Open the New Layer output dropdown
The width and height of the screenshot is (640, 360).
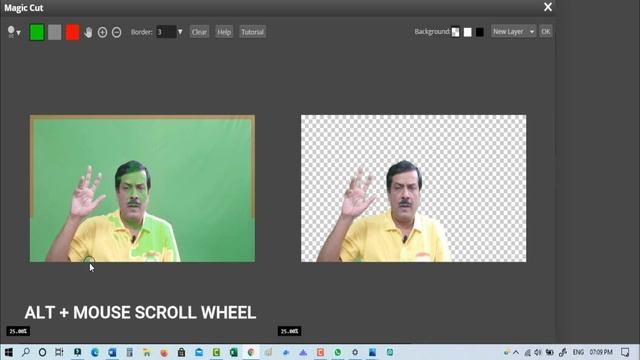click(x=513, y=31)
